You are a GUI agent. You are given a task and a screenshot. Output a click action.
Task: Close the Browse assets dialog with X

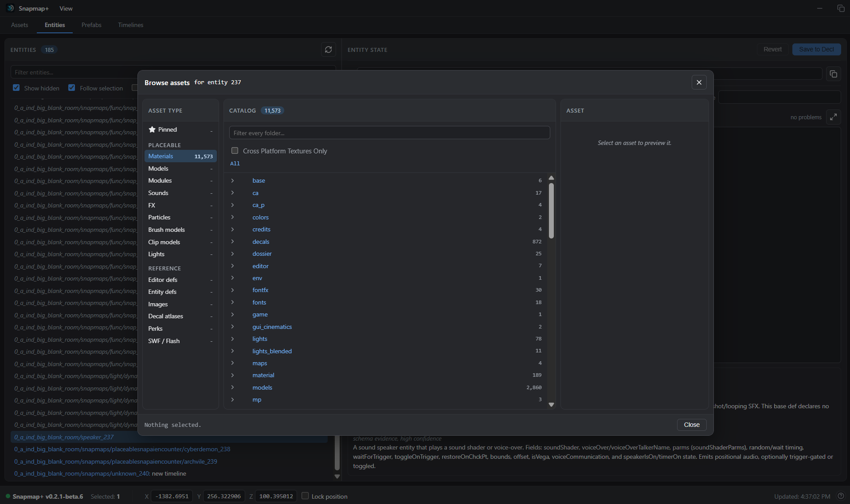click(x=699, y=82)
